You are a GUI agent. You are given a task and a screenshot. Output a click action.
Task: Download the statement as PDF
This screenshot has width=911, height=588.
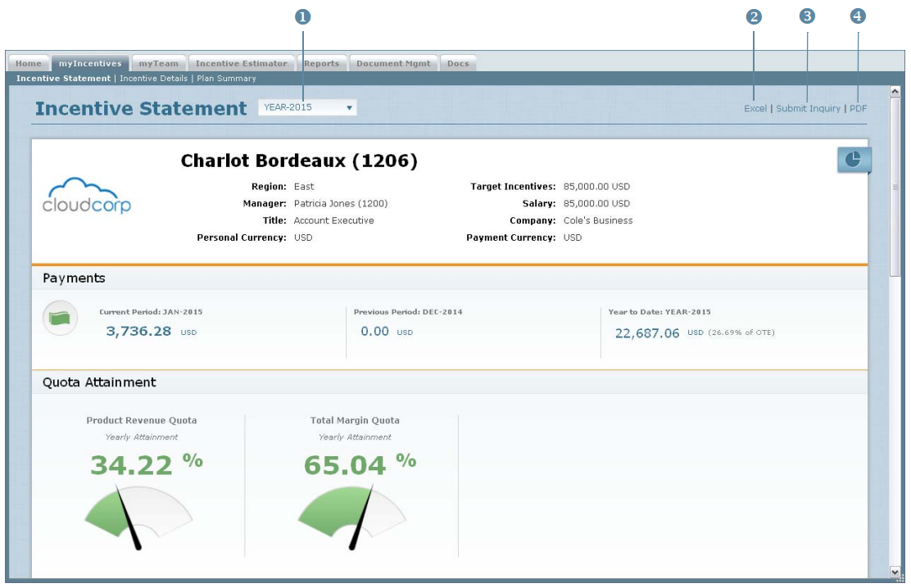point(858,109)
